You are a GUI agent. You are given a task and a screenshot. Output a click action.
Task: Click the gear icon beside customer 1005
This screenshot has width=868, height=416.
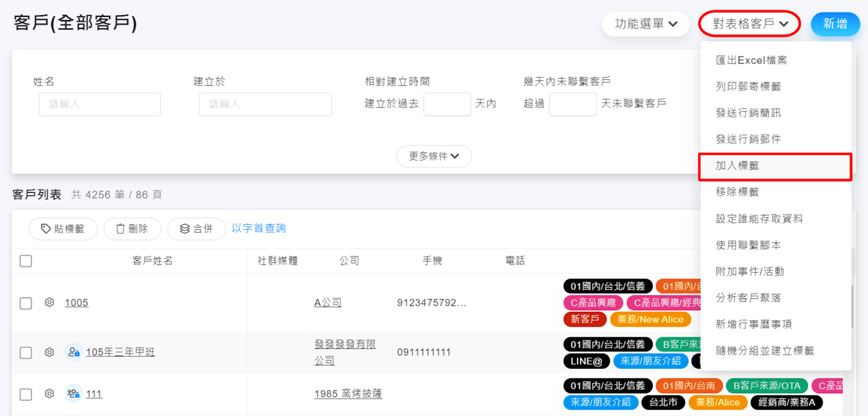(x=49, y=302)
